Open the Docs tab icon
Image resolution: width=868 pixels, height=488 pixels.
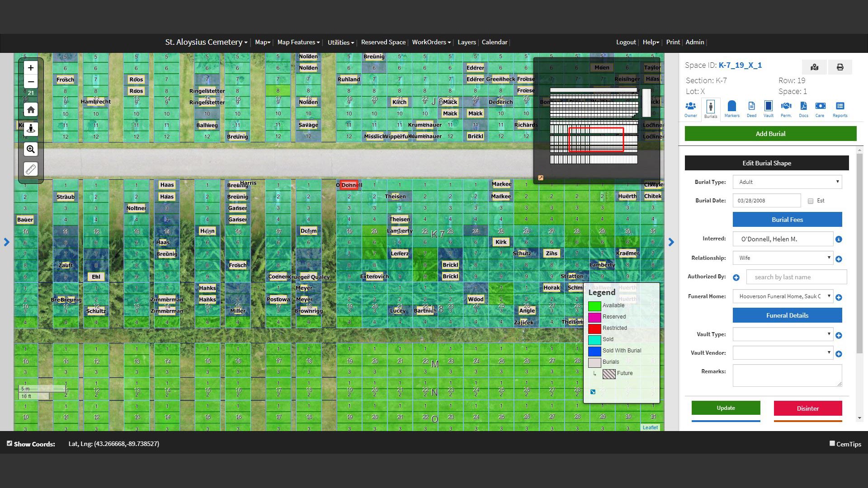pos(803,109)
